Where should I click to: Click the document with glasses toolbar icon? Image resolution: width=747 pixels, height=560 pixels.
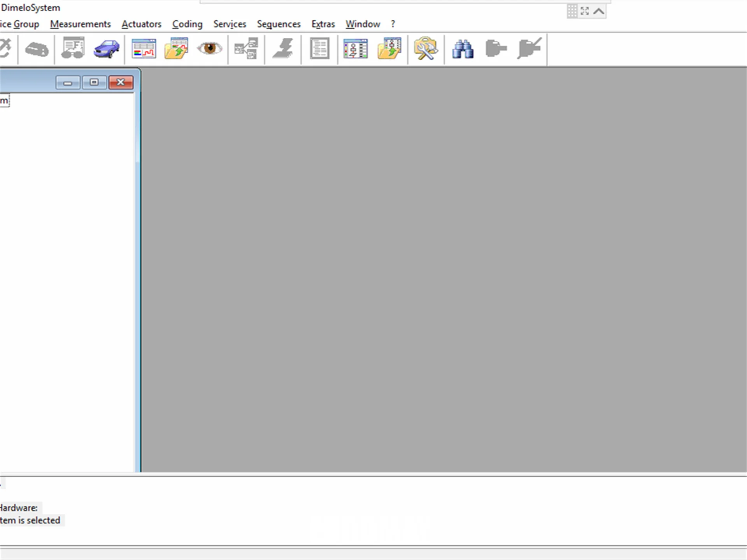[73, 48]
